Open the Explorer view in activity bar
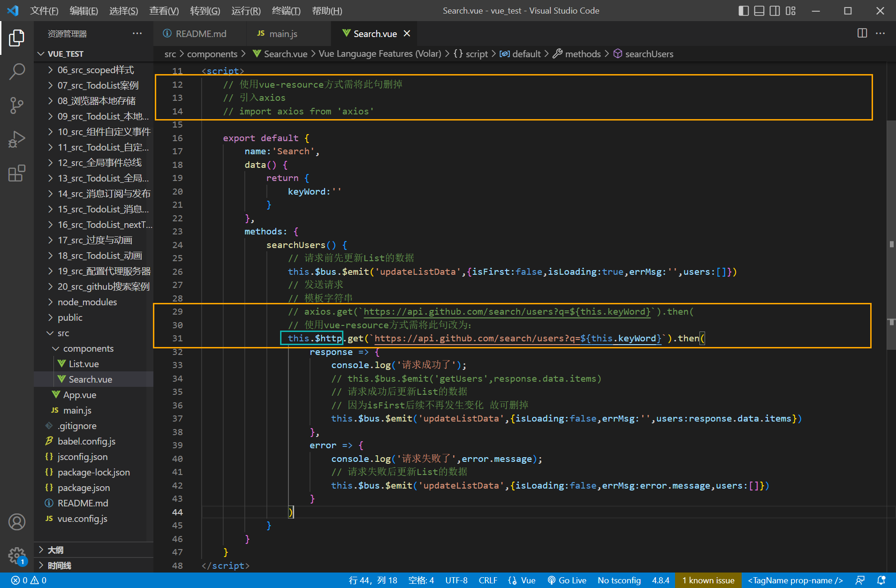896x588 pixels. click(x=17, y=38)
